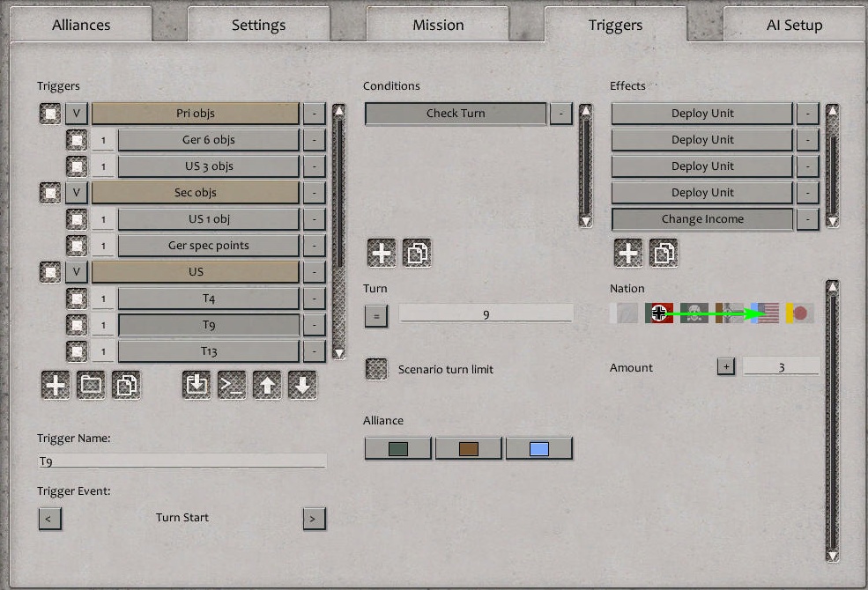
Task: Choose the brown alliance swatch
Action: coord(468,448)
